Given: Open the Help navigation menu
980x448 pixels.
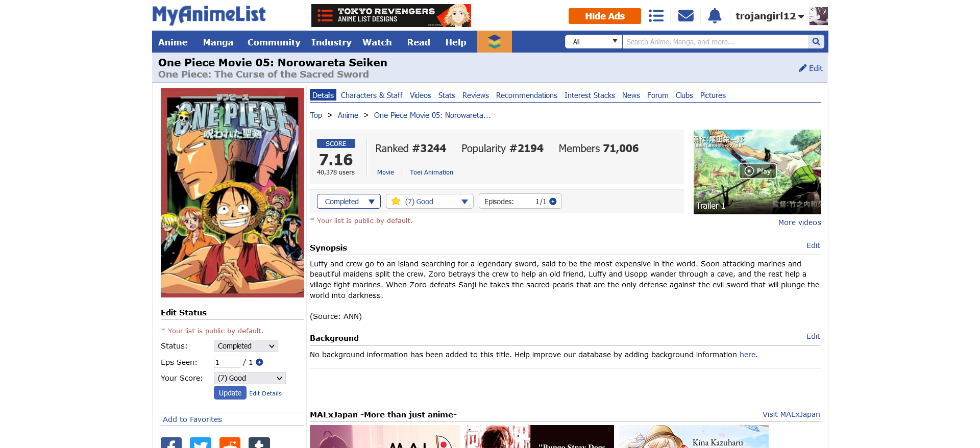Looking at the screenshot, I should [456, 42].
